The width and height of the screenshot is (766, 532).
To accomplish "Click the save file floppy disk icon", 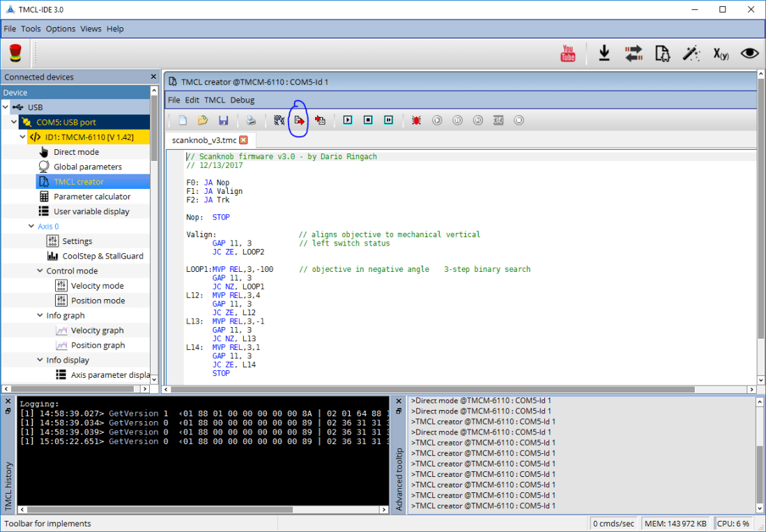I will click(224, 121).
